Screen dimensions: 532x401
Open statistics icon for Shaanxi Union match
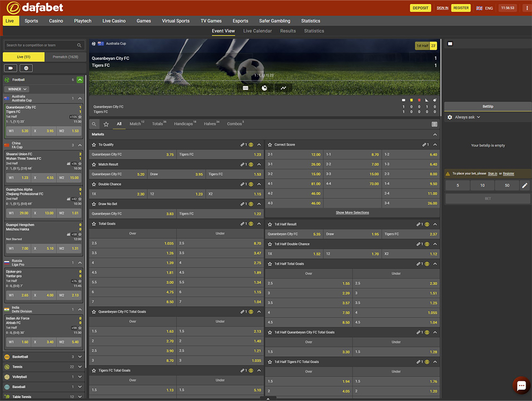[69, 163]
